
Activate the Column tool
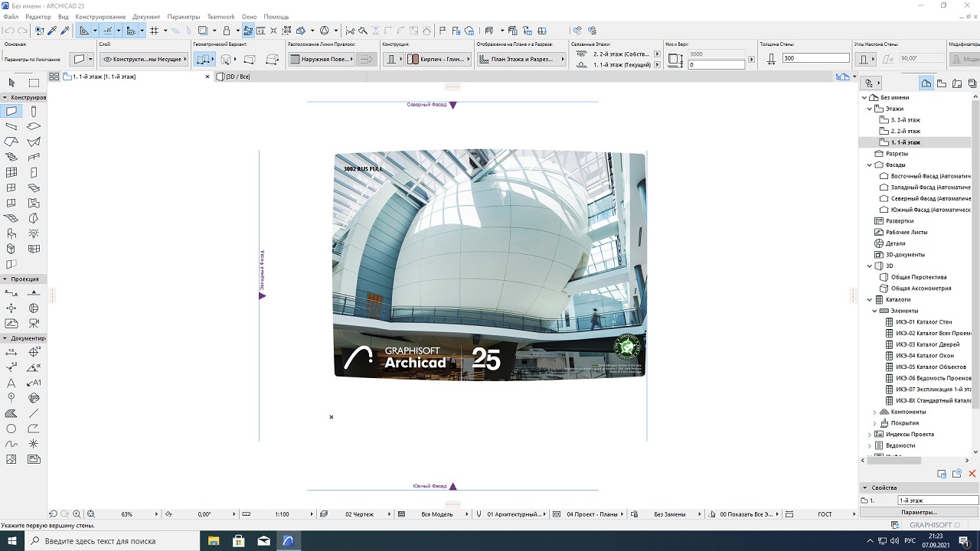point(34,112)
